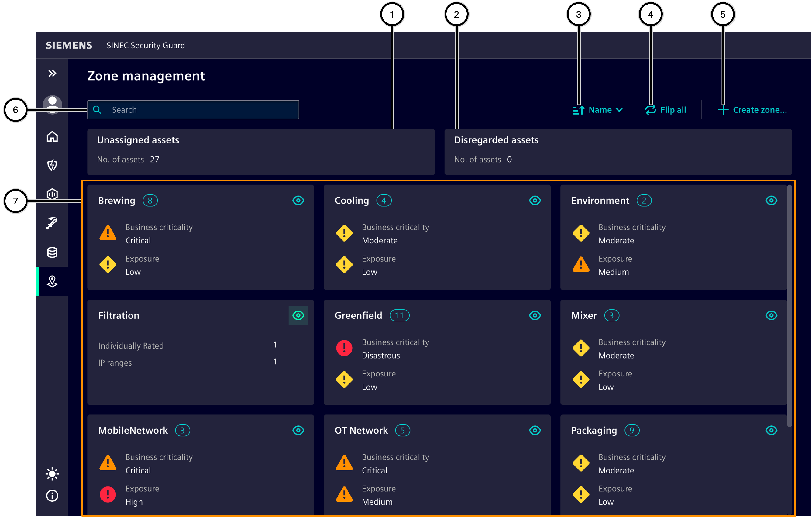Click Greenfield Disastrous red alert icon

(344, 348)
